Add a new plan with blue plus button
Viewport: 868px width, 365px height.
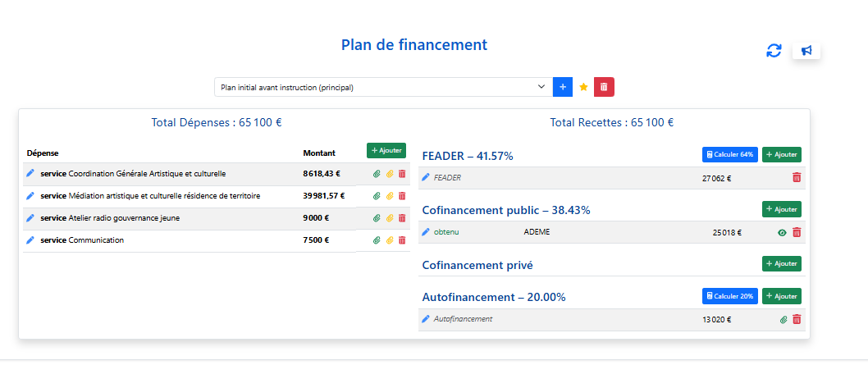pos(563,87)
